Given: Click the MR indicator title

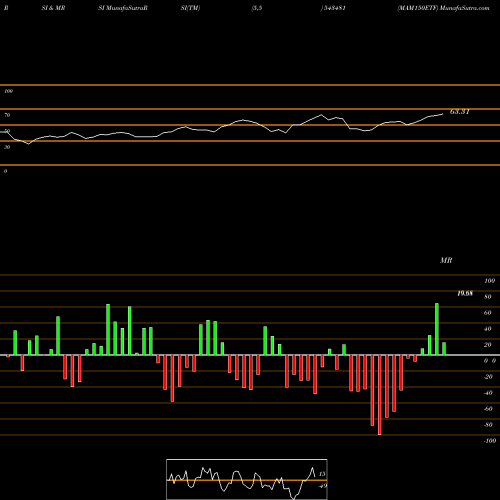Looking at the screenshot, I should [446, 260].
